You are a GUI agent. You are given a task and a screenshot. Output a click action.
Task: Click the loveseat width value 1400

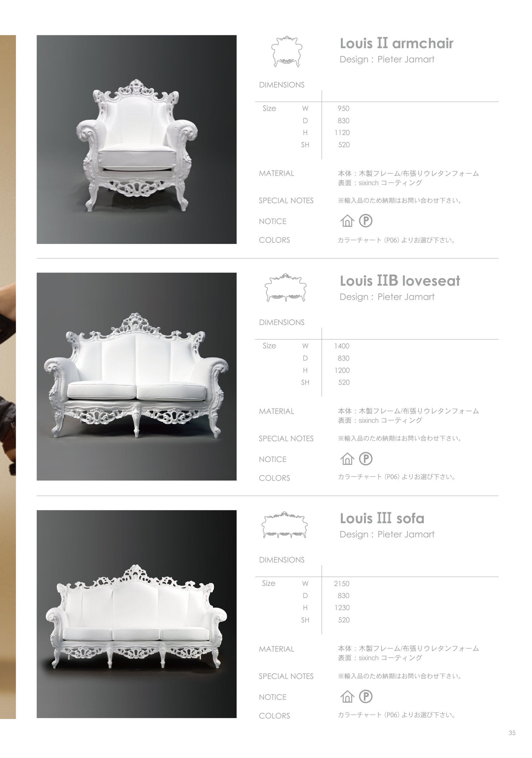[x=341, y=346]
